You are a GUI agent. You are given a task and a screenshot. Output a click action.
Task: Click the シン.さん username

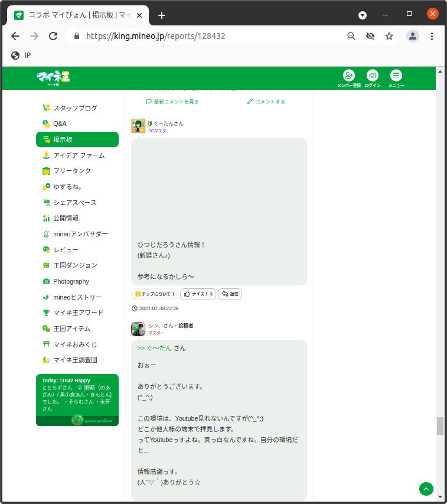click(x=161, y=326)
